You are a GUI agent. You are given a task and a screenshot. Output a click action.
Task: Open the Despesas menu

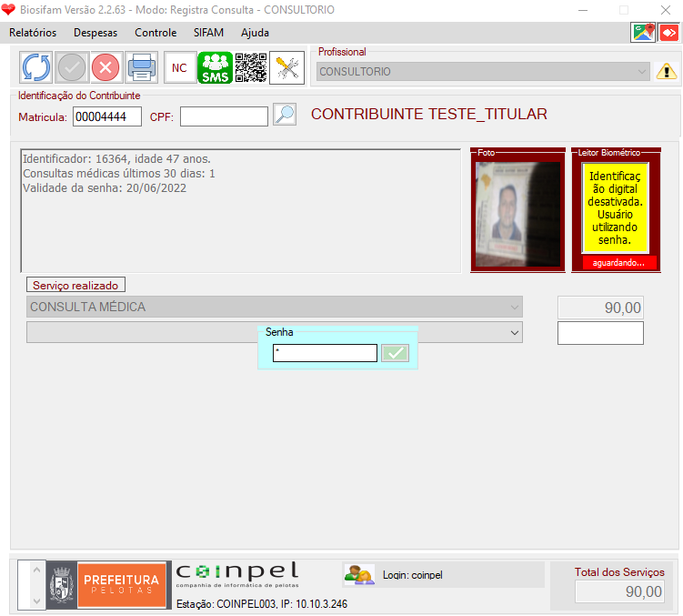tap(95, 33)
